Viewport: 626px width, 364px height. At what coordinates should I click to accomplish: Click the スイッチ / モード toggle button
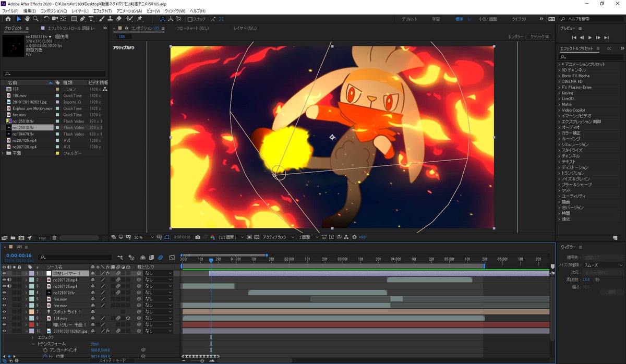click(112, 360)
